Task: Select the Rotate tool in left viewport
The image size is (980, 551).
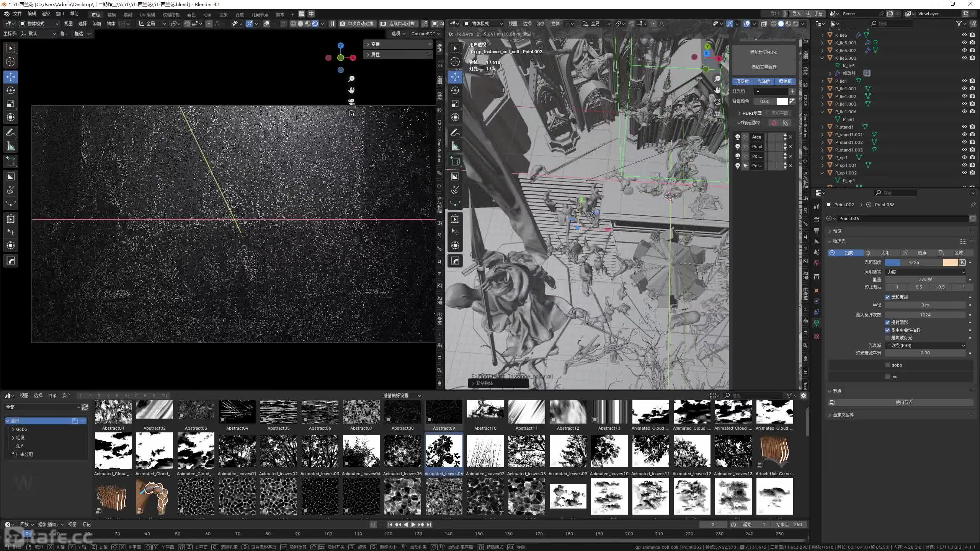Action: (11, 90)
